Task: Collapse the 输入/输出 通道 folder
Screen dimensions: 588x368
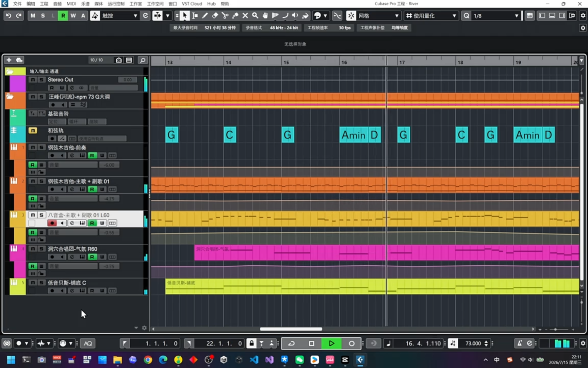Action: [10, 71]
